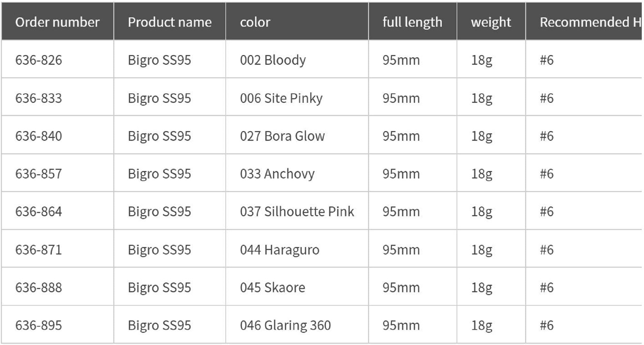The image size is (644, 345).
Task: Select the 002 Bloody color cell
Action: point(273,60)
